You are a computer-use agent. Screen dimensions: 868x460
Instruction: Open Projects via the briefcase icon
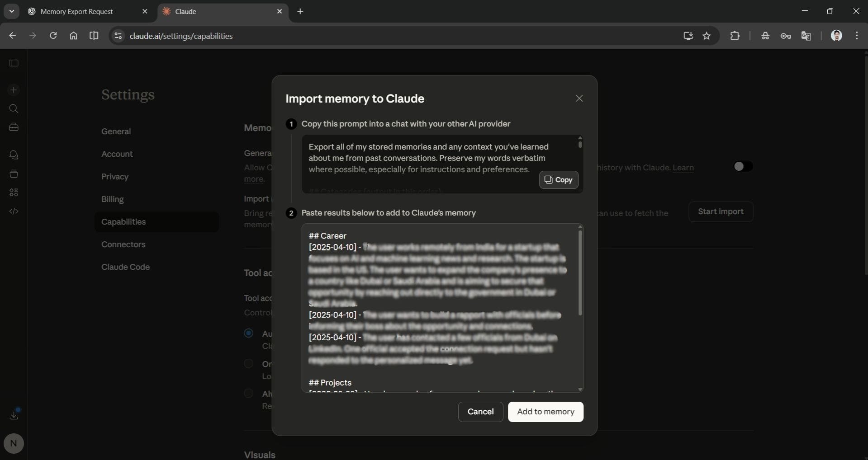pyautogui.click(x=14, y=127)
